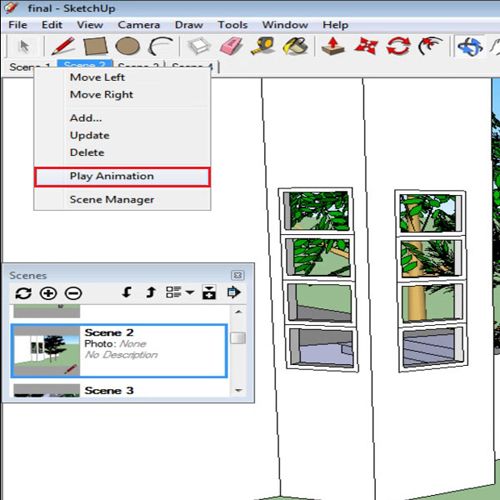This screenshot has height=500, width=500.
Task: Refresh scene in Scenes panel
Action: (x=23, y=293)
